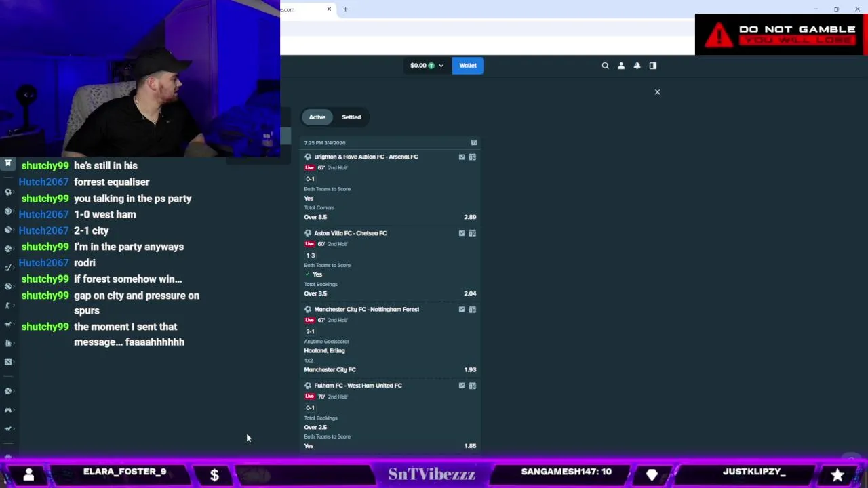Open stats chart icon for Brighton - Arsenal
The width and height of the screenshot is (868, 488).
tap(462, 157)
